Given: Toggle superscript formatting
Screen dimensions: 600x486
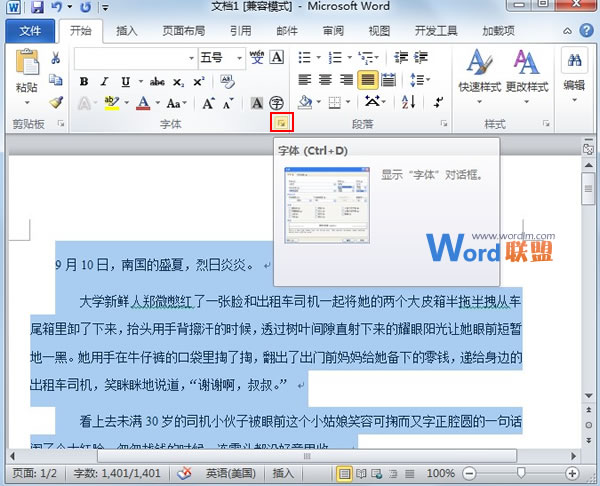Looking at the screenshot, I should tap(199, 82).
